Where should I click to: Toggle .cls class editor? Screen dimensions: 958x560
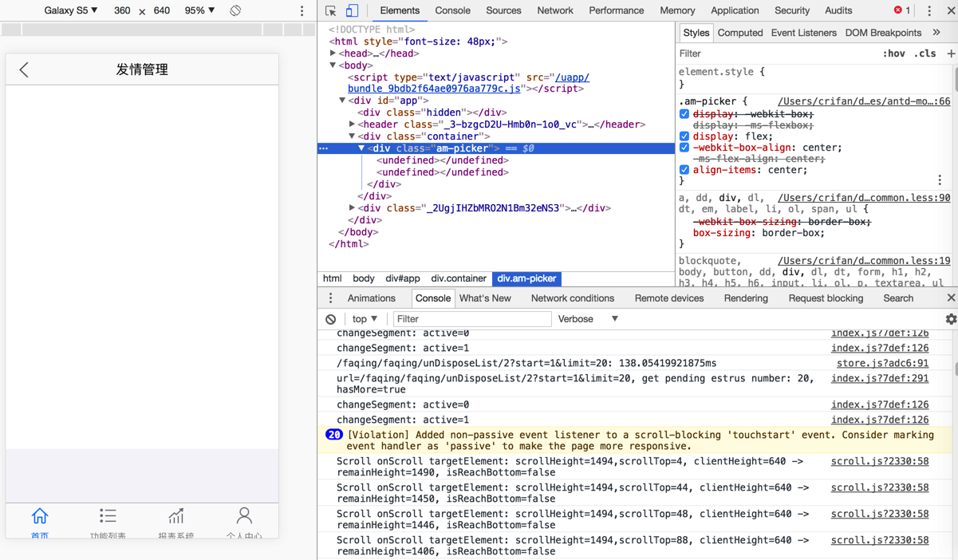[925, 53]
